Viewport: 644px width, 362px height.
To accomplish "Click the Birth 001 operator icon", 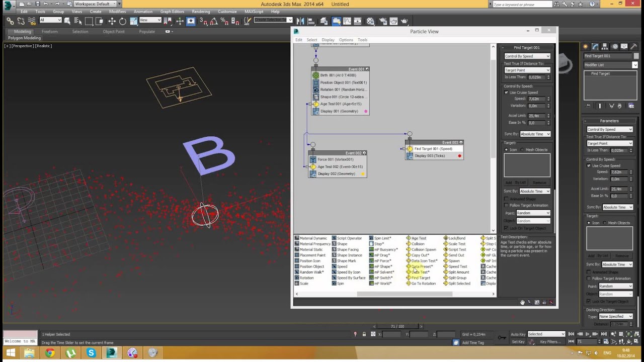I will tap(315, 75).
